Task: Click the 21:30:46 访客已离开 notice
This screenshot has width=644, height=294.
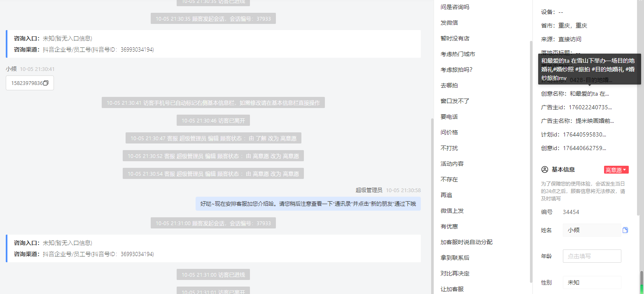Action: (x=213, y=120)
